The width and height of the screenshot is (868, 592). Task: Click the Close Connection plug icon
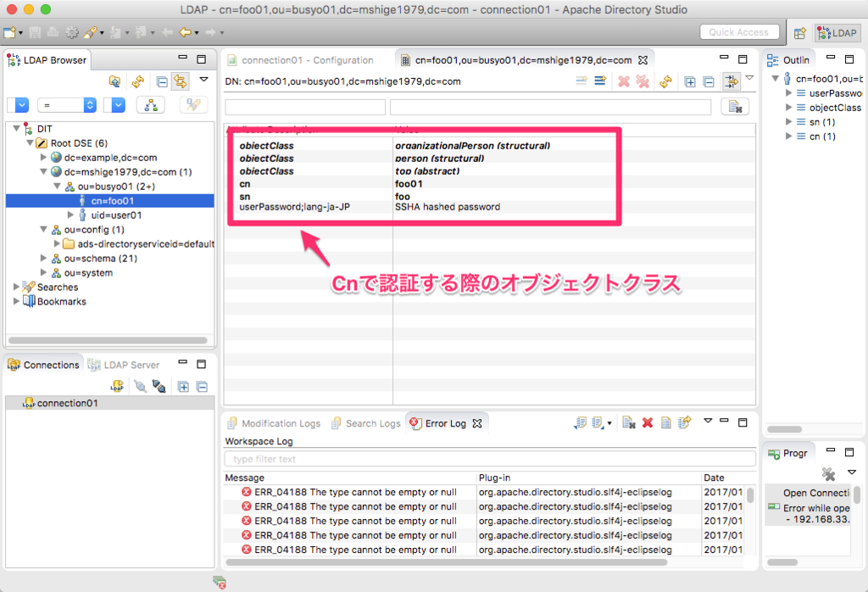pos(159,387)
